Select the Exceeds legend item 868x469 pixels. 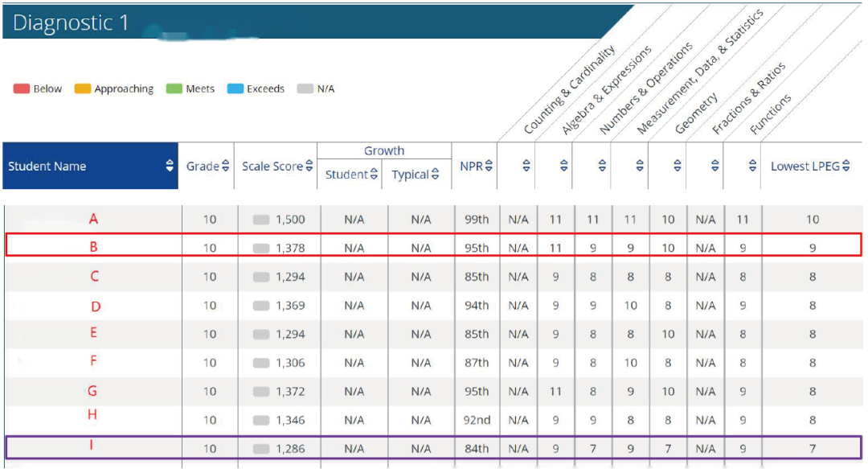256,89
